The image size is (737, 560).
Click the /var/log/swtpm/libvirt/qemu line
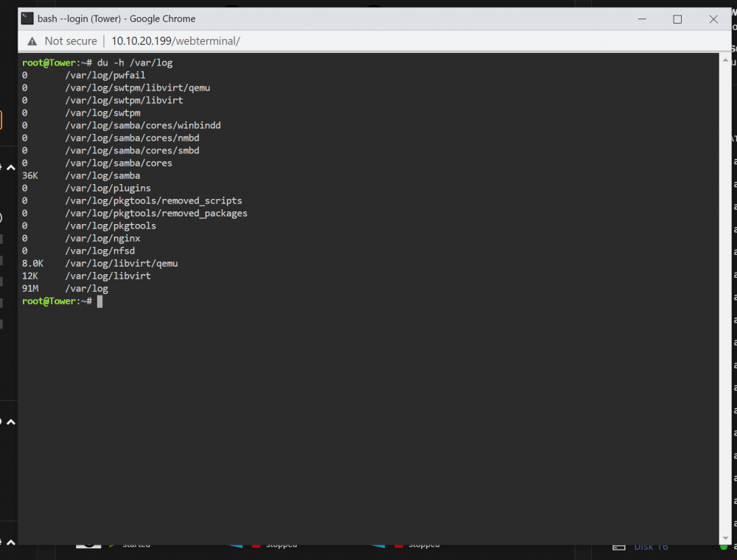point(116,88)
